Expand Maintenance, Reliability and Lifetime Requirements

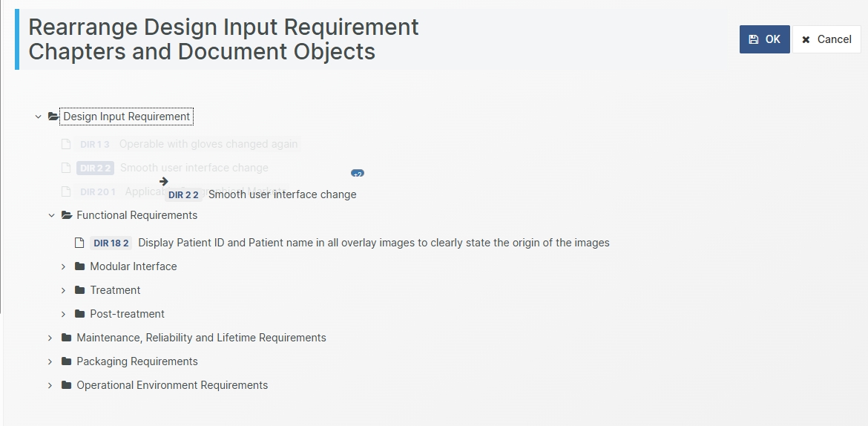[50, 338]
